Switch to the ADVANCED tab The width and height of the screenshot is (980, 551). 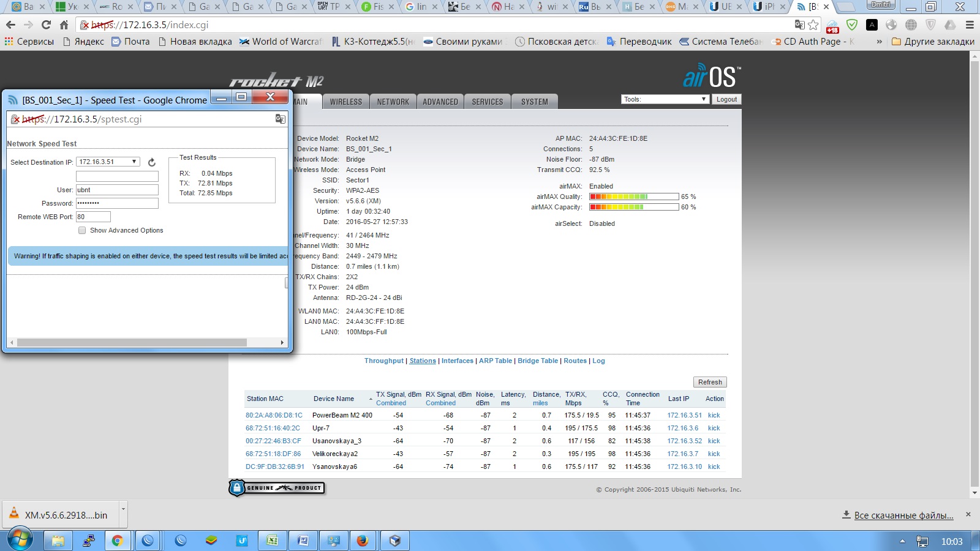pyautogui.click(x=440, y=102)
